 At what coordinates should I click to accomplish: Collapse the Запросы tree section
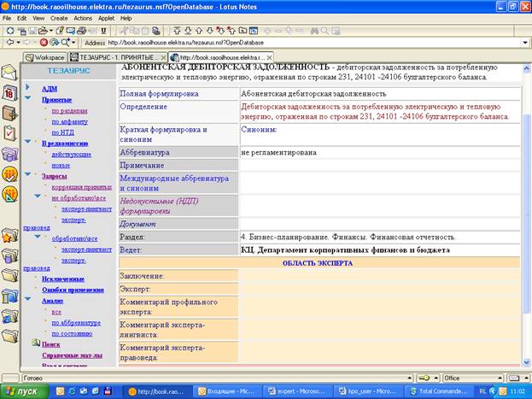pos(28,174)
